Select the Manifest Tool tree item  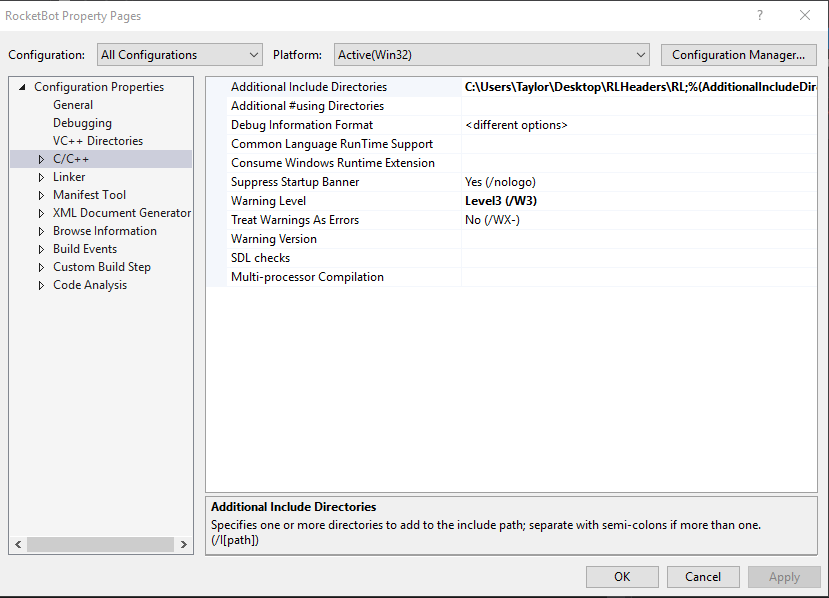point(89,195)
